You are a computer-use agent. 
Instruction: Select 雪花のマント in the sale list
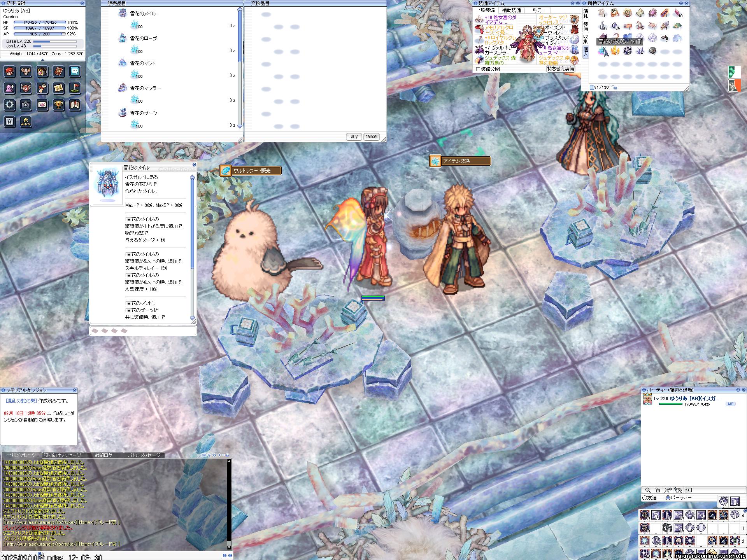143,63
